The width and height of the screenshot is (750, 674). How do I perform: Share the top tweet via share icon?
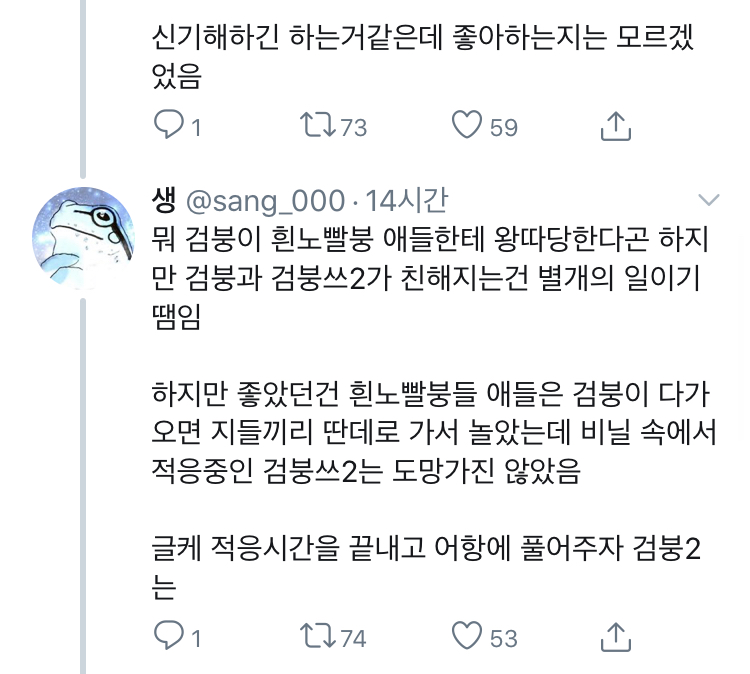point(615,125)
